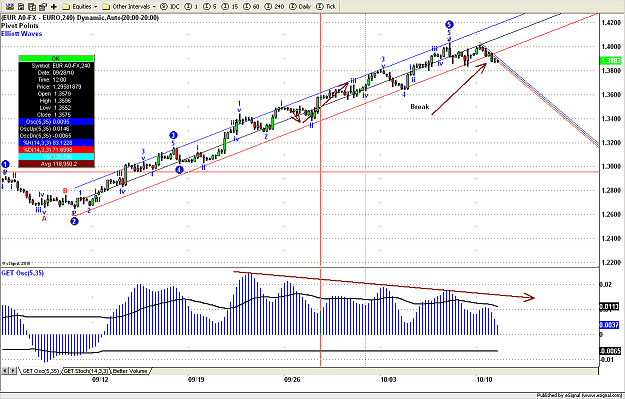Switch to the 1-minute interval
The height and width of the screenshot is (399, 625).
click(x=192, y=6)
